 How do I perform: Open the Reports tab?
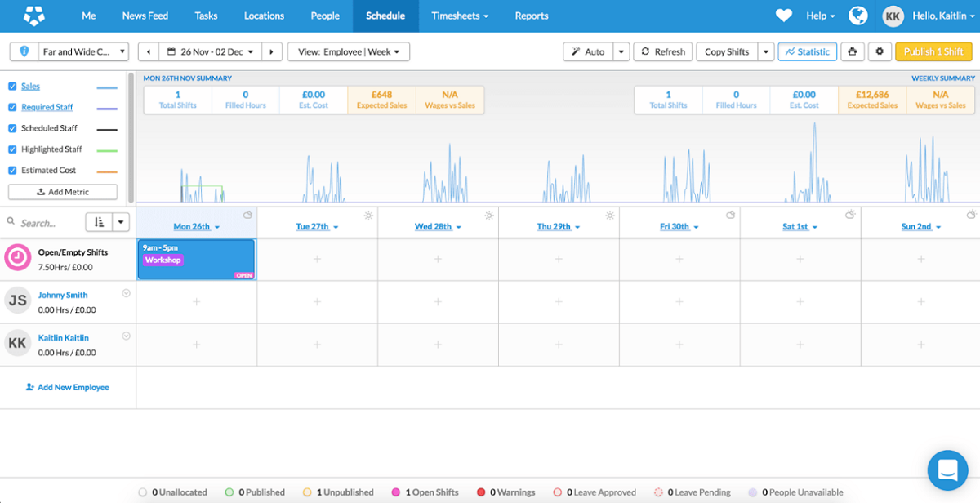[x=532, y=16]
